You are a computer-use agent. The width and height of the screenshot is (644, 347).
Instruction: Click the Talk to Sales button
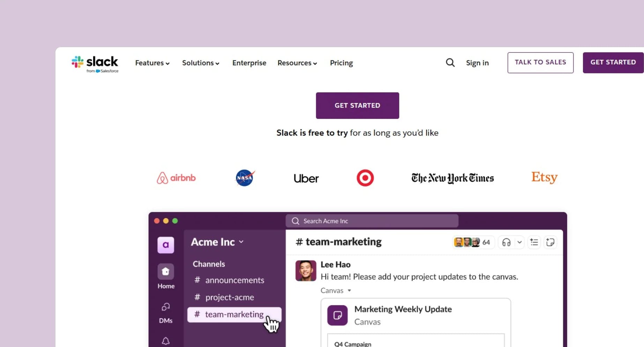(540, 63)
